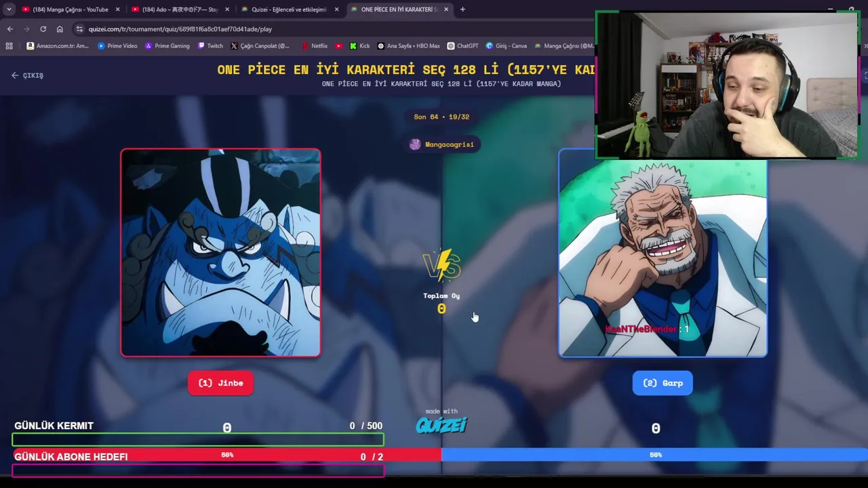Image resolution: width=868 pixels, height=488 pixels.
Task: Open the ChatGPT bookmark
Action: [x=462, y=46]
